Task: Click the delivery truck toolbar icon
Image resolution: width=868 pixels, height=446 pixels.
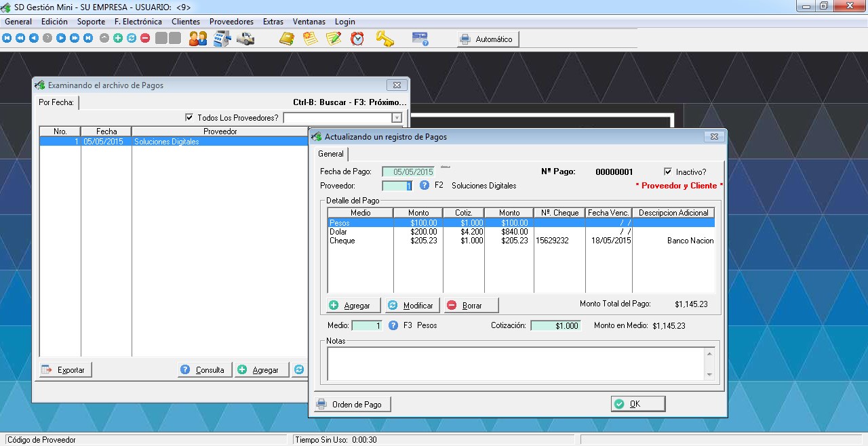Action: coord(245,39)
